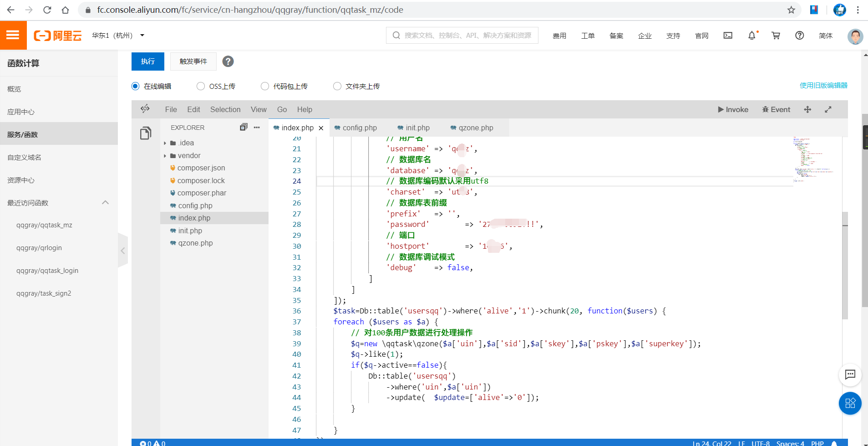The image size is (868, 446).
Task: Click the search docs input field
Action: (x=462, y=35)
